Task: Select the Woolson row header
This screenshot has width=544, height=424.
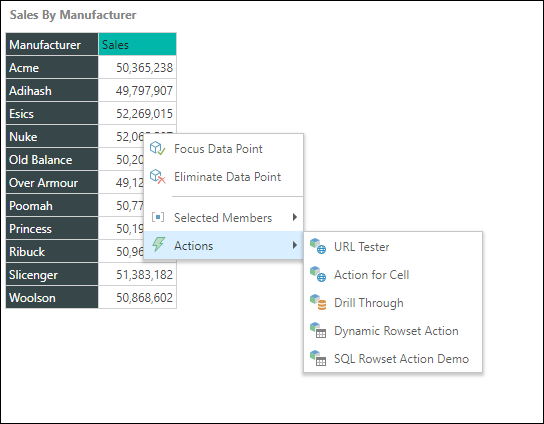Action: click(52, 297)
